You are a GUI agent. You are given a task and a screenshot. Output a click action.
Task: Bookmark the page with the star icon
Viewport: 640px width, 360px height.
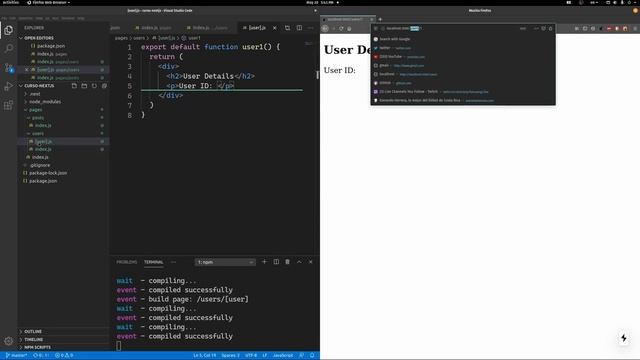click(551, 29)
